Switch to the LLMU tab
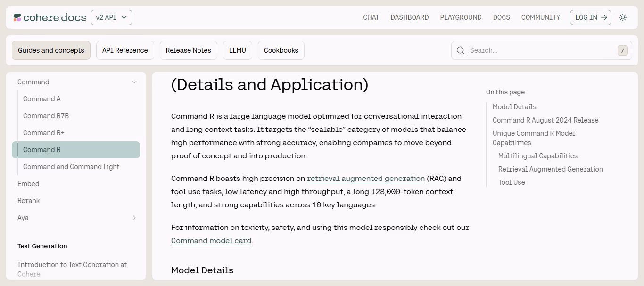 tap(238, 50)
